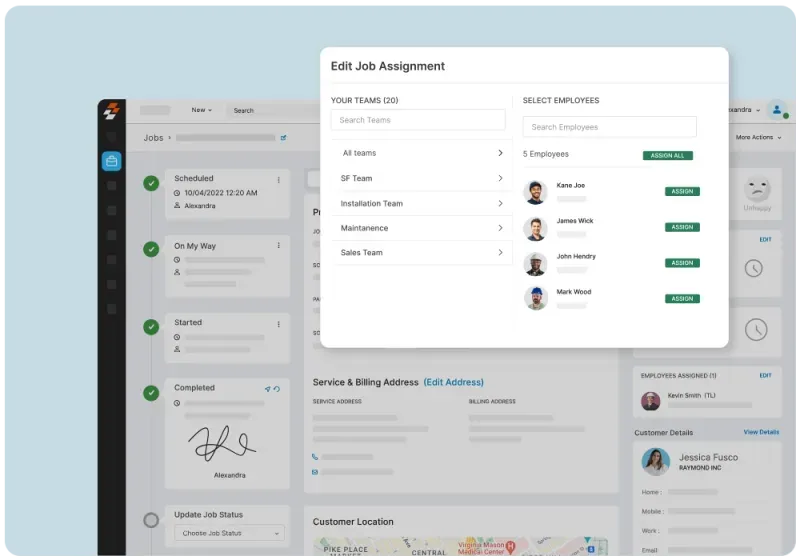Image resolution: width=800 pixels, height=560 pixels.
Task: Click the Started green check marker
Action: [x=151, y=326]
